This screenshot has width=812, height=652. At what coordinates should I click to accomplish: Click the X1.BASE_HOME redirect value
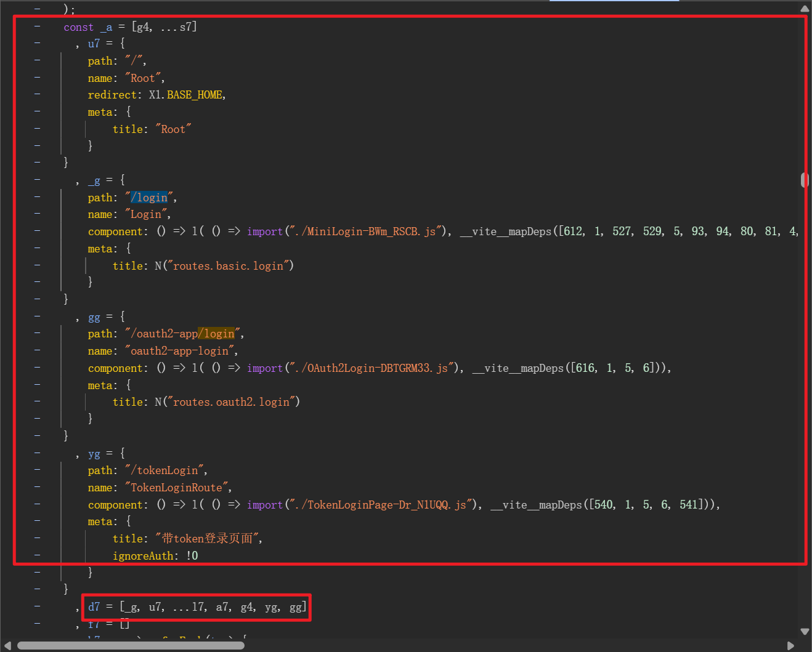click(x=186, y=95)
